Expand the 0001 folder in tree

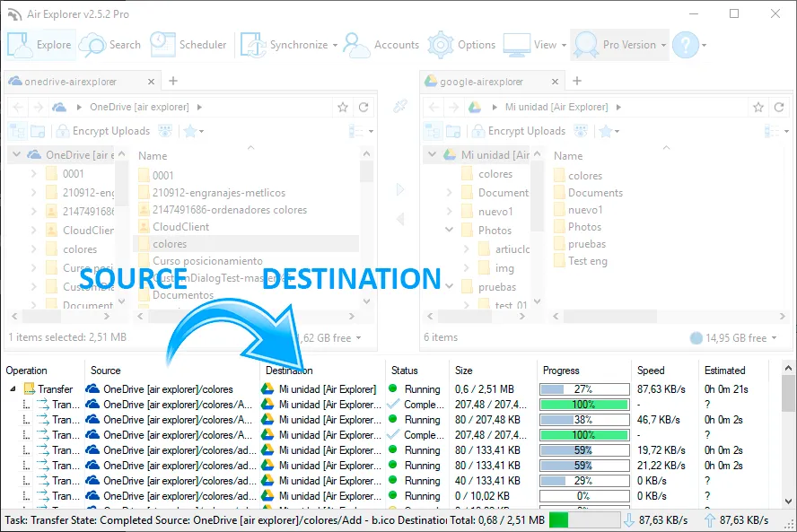coord(33,174)
